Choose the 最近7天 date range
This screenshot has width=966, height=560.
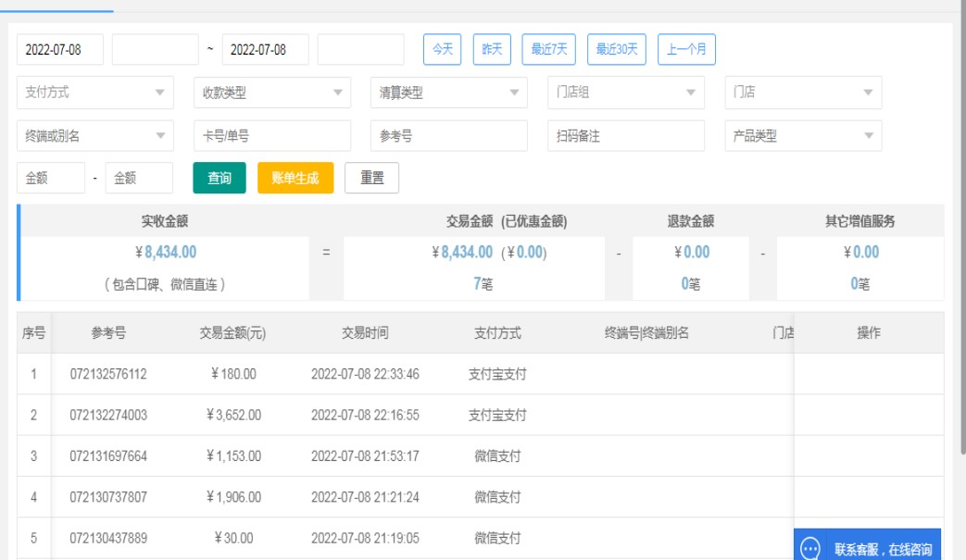[x=549, y=49]
